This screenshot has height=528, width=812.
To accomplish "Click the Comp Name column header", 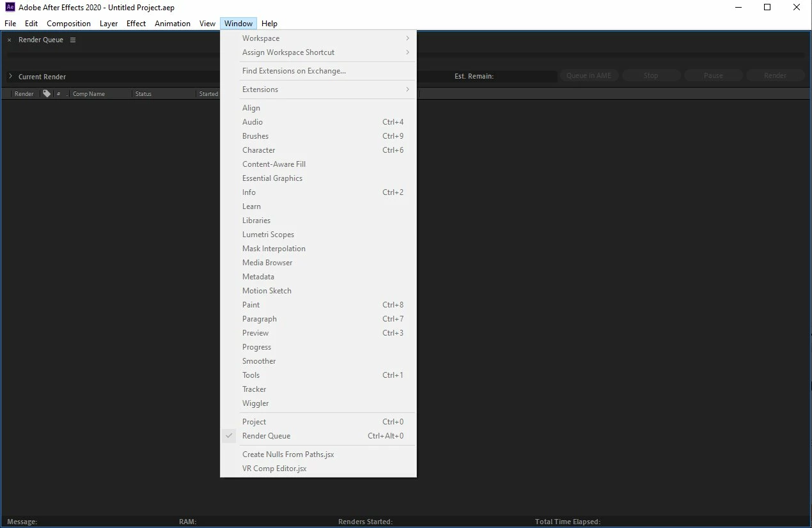I will point(89,94).
